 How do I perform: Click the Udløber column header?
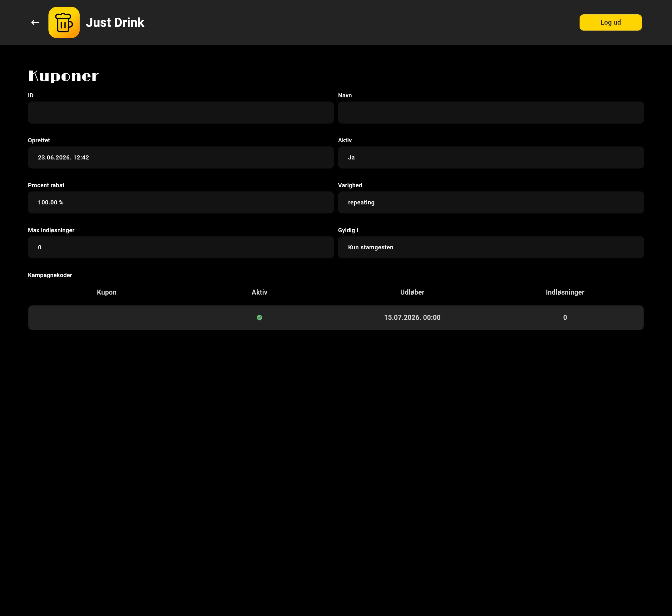[412, 292]
